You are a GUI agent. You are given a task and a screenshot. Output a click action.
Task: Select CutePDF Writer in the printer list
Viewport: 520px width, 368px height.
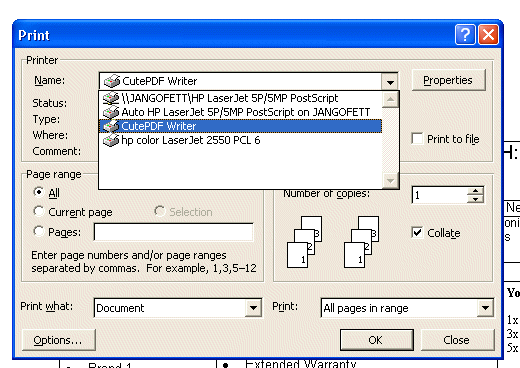(240, 126)
